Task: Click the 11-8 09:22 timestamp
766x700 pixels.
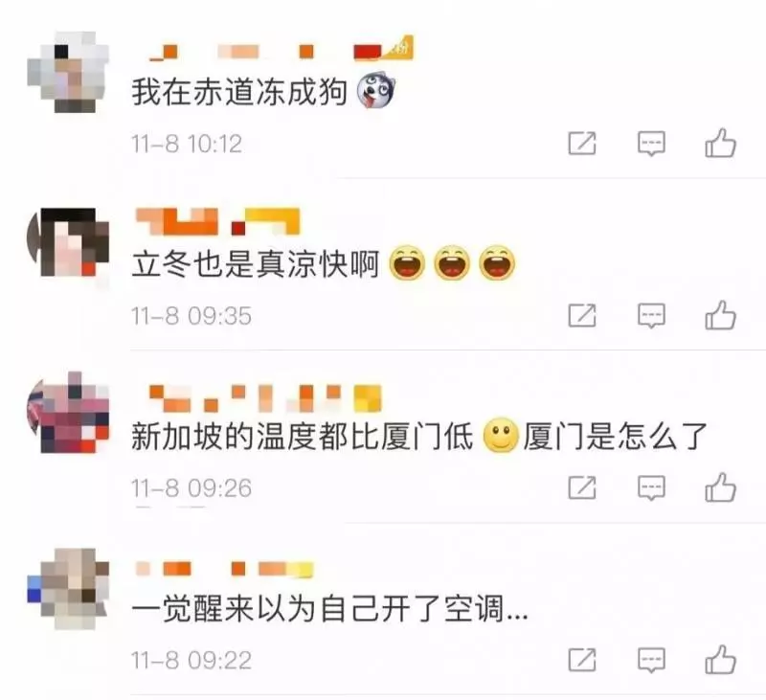Action: click(191, 661)
